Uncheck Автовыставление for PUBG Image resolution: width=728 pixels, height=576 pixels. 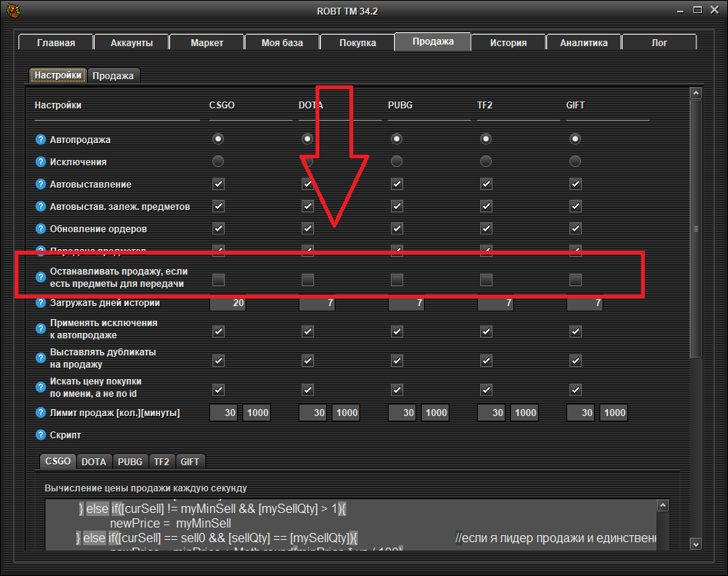(x=396, y=185)
